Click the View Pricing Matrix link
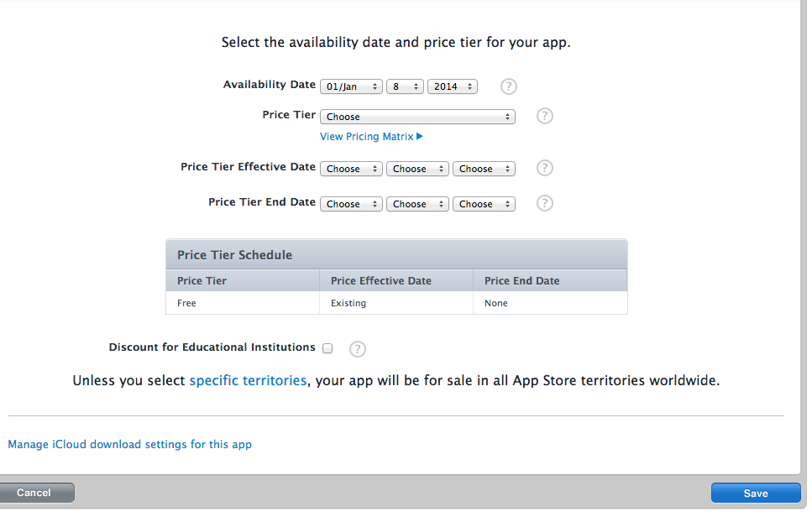This screenshot has width=812, height=517. tap(367, 136)
